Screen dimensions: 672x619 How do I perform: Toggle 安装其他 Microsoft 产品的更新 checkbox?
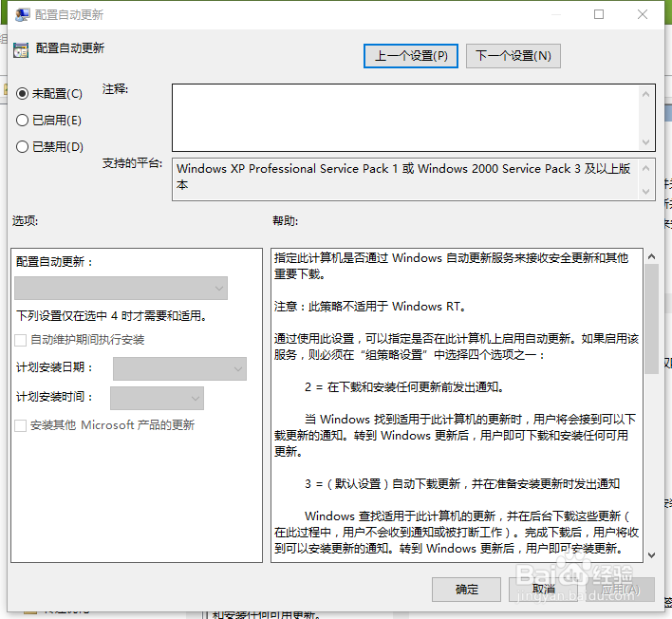(20, 425)
